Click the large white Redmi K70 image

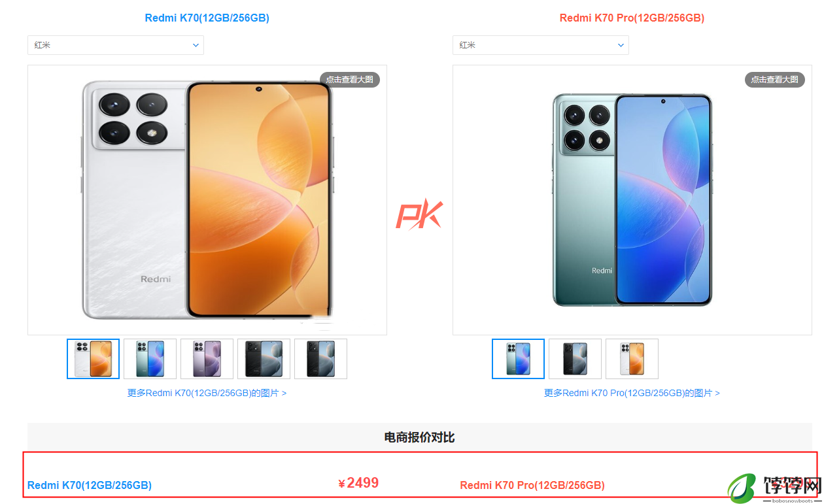click(207, 200)
